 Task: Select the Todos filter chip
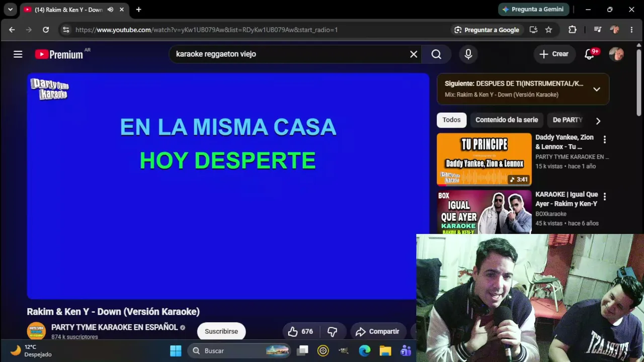pos(451,120)
